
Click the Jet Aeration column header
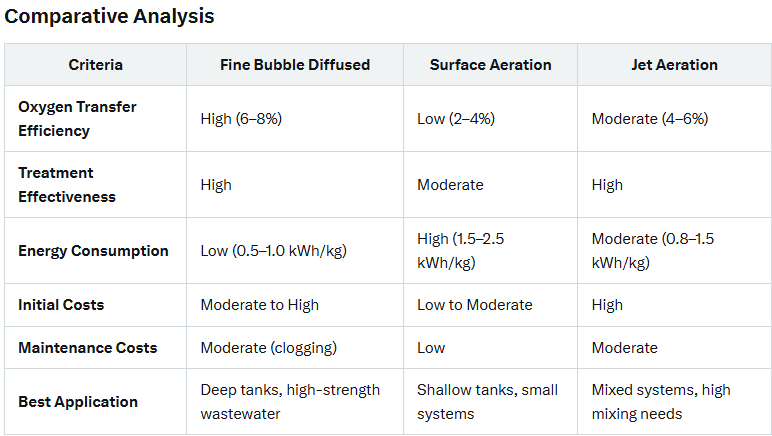[675, 64]
